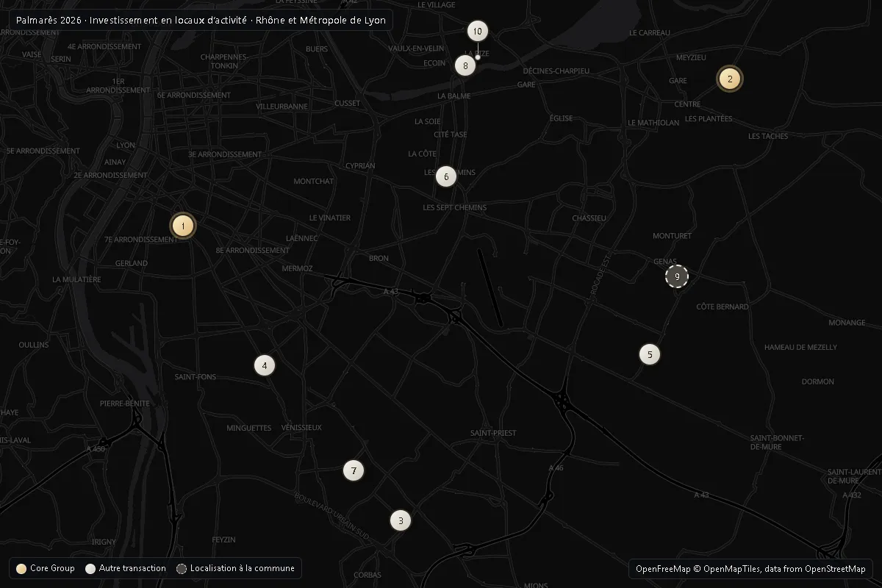The height and width of the screenshot is (588, 882).
Task: Click the BRON map label
Action: tap(379, 259)
